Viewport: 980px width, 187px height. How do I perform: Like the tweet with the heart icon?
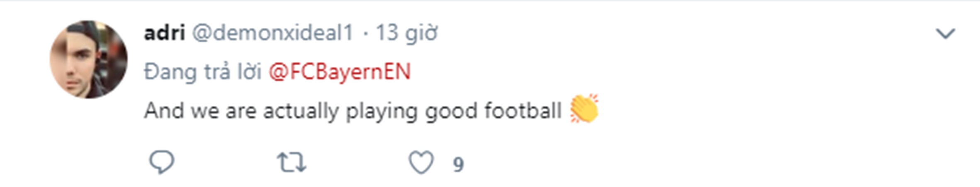[421, 162]
